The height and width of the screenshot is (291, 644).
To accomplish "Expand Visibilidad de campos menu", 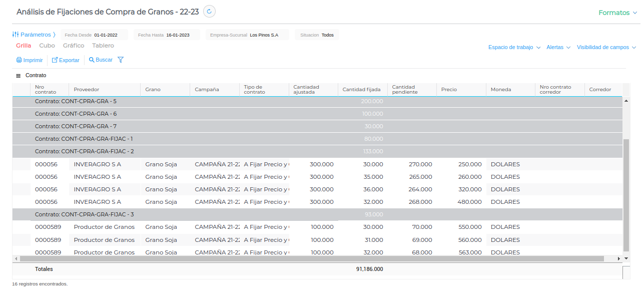I will [x=606, y=47].
